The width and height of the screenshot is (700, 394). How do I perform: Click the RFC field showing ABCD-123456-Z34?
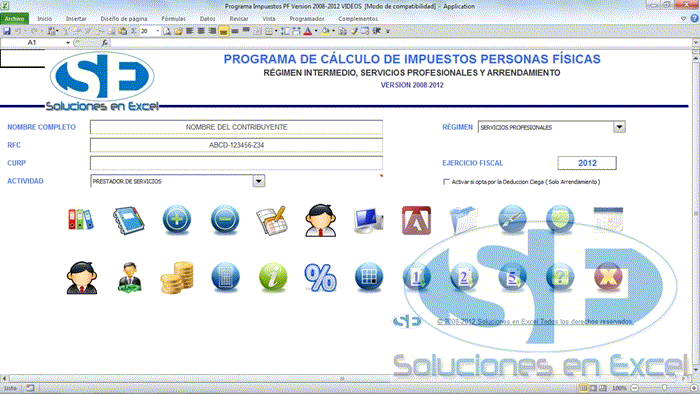tap(236, 145)
